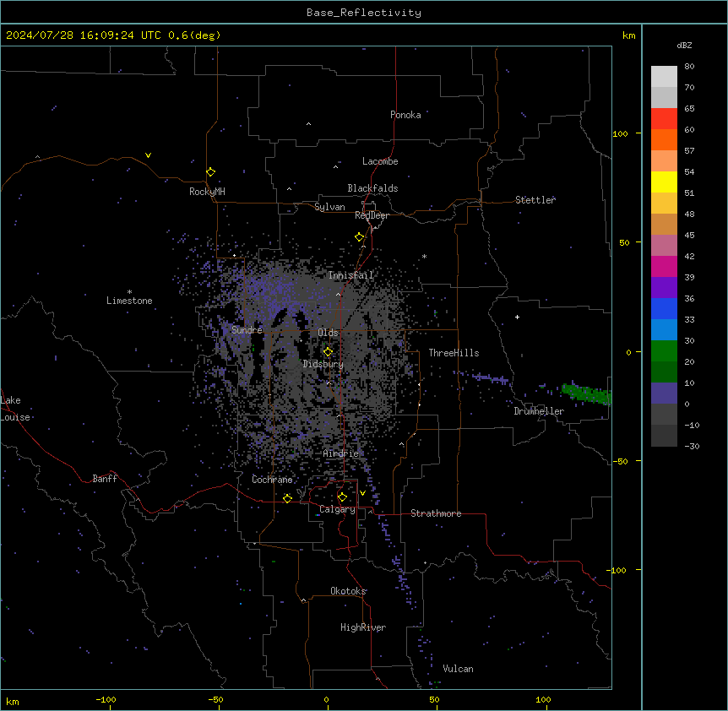Click the asterisk marker east of Innisfail
The height and width of the screenshot is (711, 728).
pos(424,256)
